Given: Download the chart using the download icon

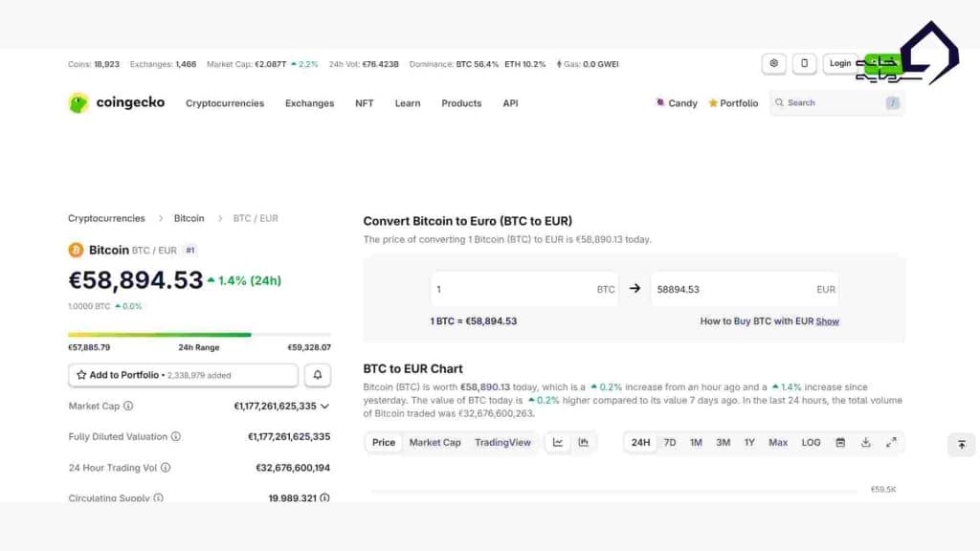Looking at the screenshot, I should point(866,442).
